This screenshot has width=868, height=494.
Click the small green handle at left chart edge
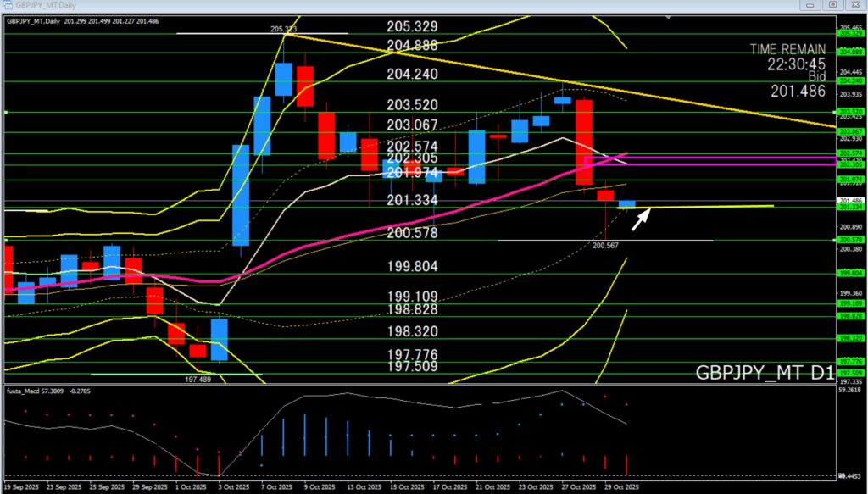pyautogui.click(x=5, y=112)
